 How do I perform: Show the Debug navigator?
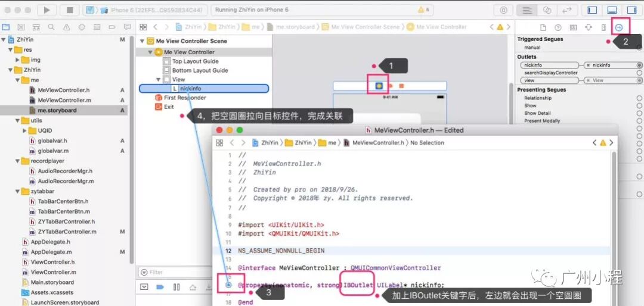point(97,27)
